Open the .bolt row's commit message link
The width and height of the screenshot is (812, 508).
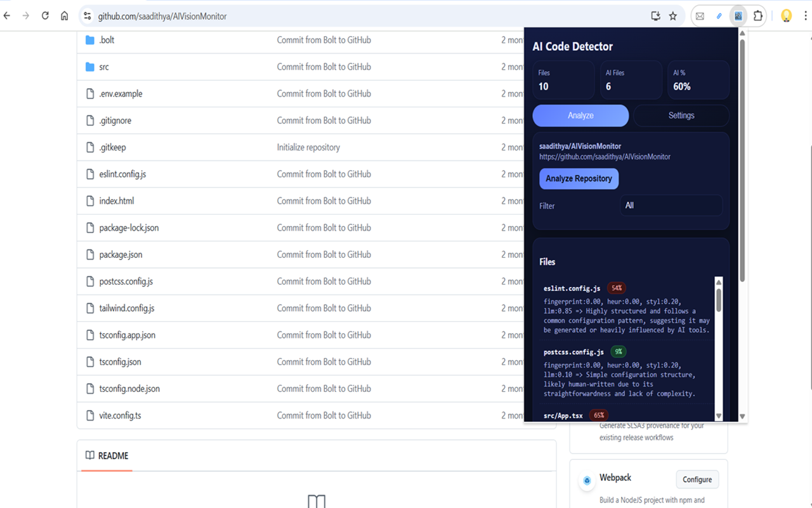point(324,40)
